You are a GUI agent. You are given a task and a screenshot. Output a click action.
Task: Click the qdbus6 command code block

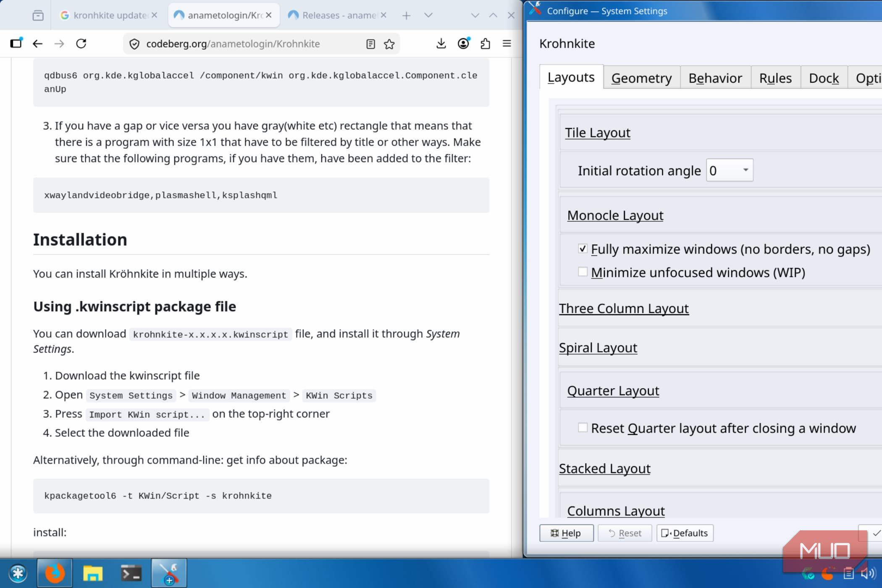point(261,82)
